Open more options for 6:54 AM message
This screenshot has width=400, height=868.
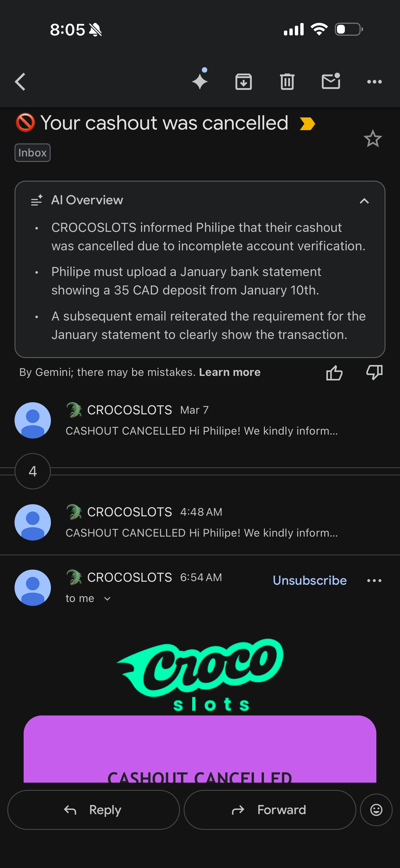[374, 580]
